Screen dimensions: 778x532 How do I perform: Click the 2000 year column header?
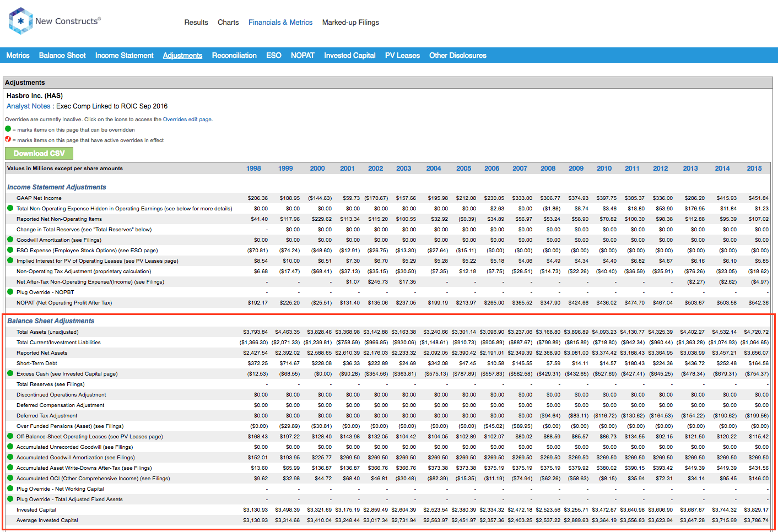pos(317,169)
